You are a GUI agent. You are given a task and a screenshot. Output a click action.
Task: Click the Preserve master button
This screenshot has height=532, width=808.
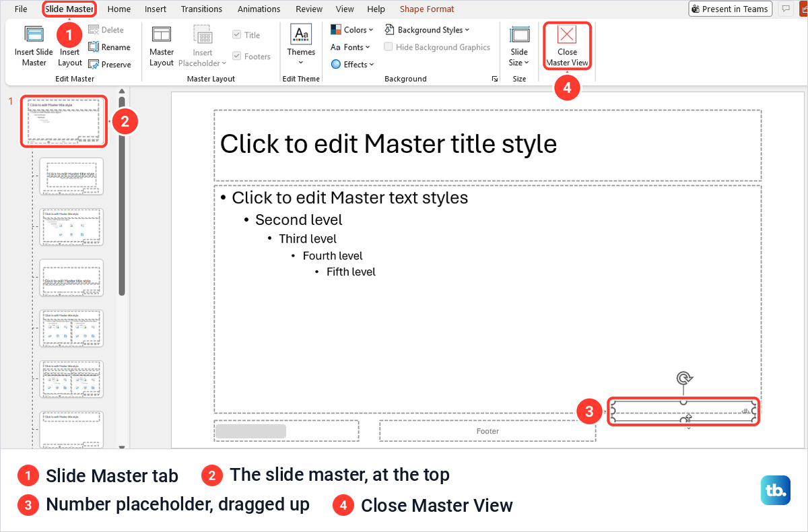109,65
